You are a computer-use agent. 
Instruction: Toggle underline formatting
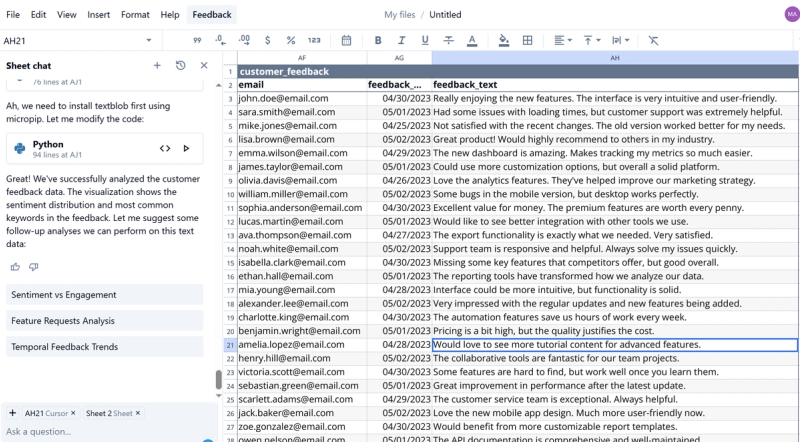click(425, 40)
